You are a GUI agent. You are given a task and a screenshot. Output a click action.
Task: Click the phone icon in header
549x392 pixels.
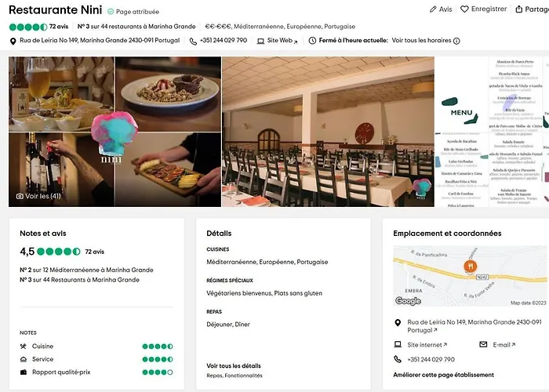(193, 41)
